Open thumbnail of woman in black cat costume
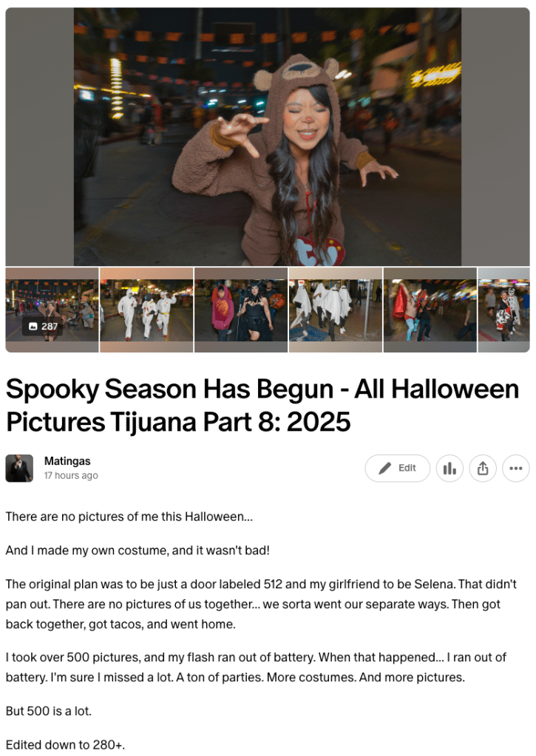This screenshot has height=756, width=536. (241, 310)
